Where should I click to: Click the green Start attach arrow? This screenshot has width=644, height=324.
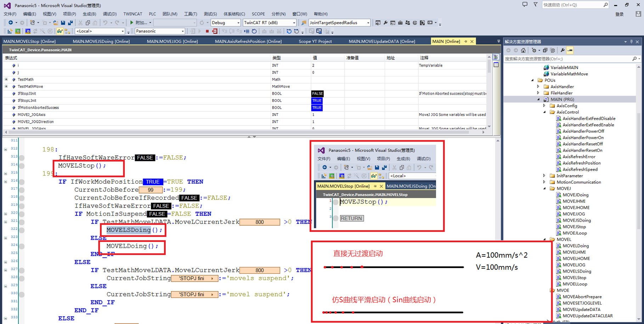click(x=132, y=23)
